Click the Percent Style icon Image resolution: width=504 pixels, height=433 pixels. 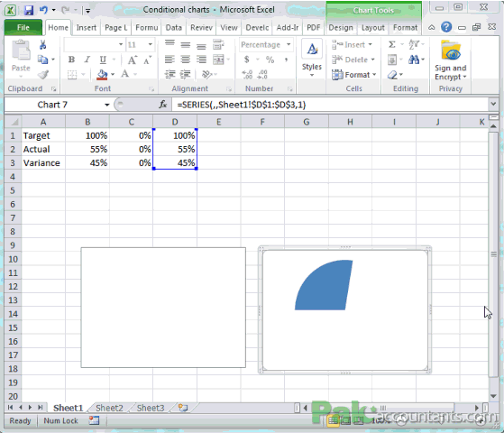pos(270,60)
